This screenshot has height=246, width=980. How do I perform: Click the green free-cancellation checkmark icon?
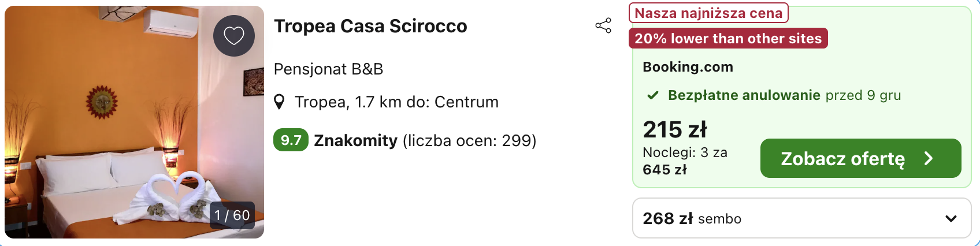pyautogui.click(x=653, y=95)
